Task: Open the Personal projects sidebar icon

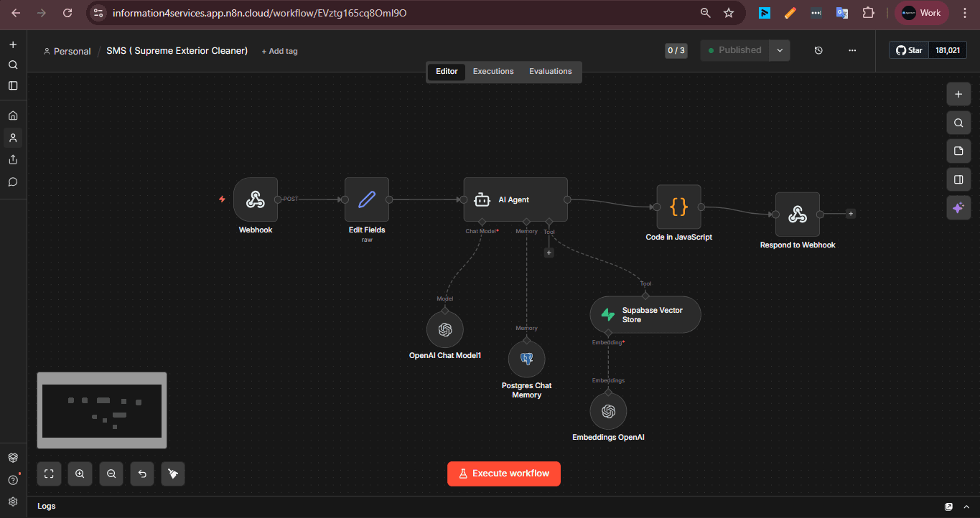Action: [x=13, y=138]
